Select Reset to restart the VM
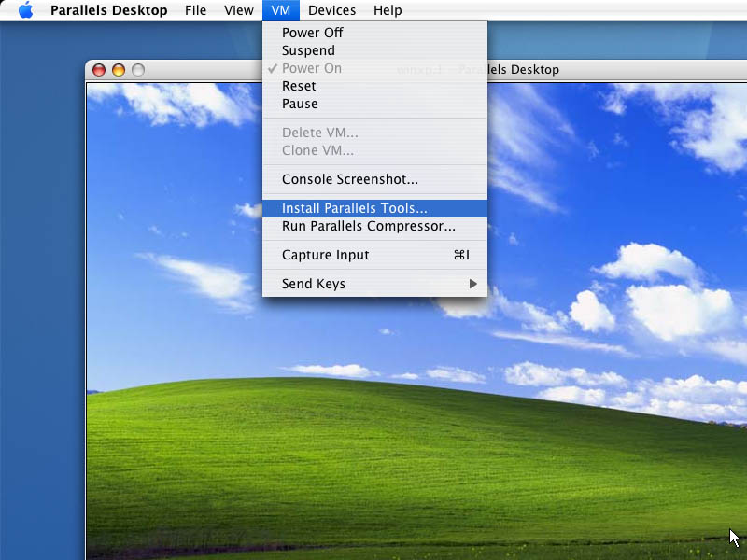The height and width of the screenshot is (560, 747). point(299,86)
